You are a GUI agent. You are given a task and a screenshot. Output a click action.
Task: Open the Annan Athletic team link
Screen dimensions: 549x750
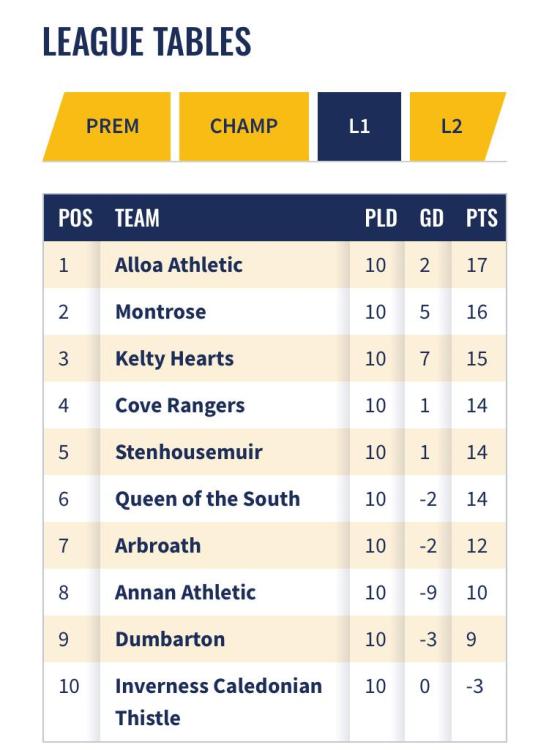point(186,593)
